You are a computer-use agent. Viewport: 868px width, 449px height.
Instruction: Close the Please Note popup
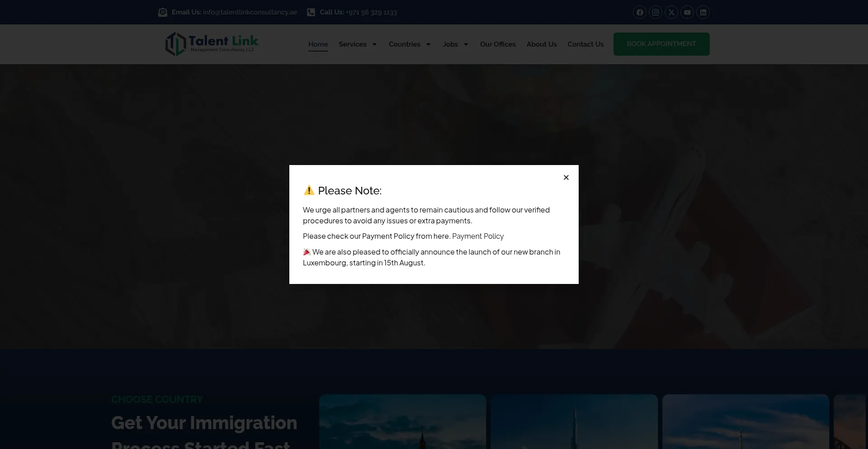[x=566, y=177]
